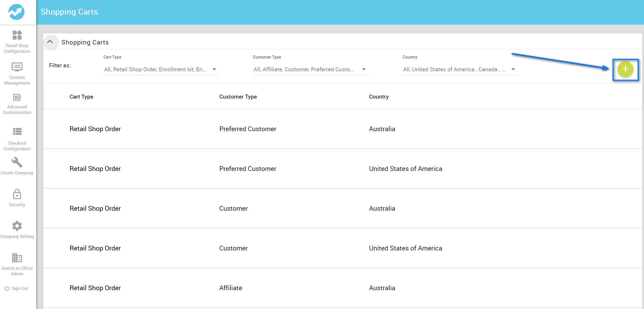Click the company logo at top left
The height and width of the screenshot is (309, 644).
pyautogui.click(x=16, y=12)
